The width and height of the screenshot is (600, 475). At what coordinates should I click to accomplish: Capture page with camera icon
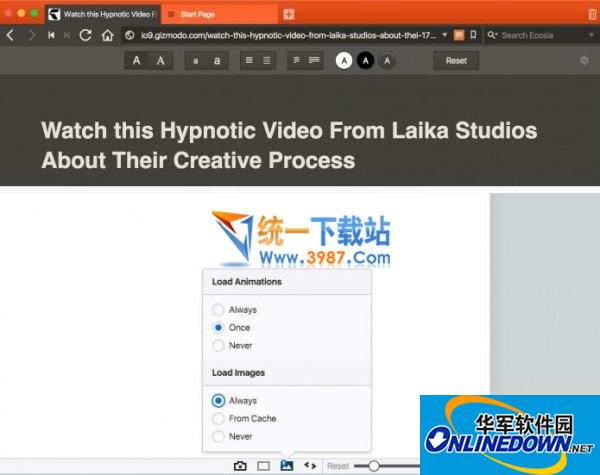pos(240,466)
